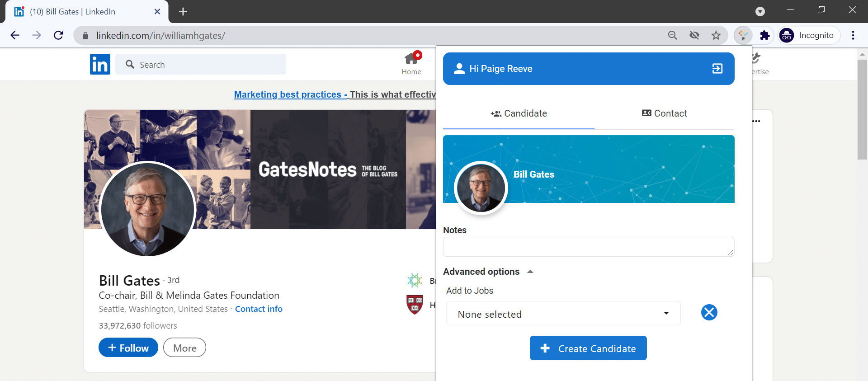Click the site lock icon
This screenshot has height=381, width=868.
[x=85, y=35]
